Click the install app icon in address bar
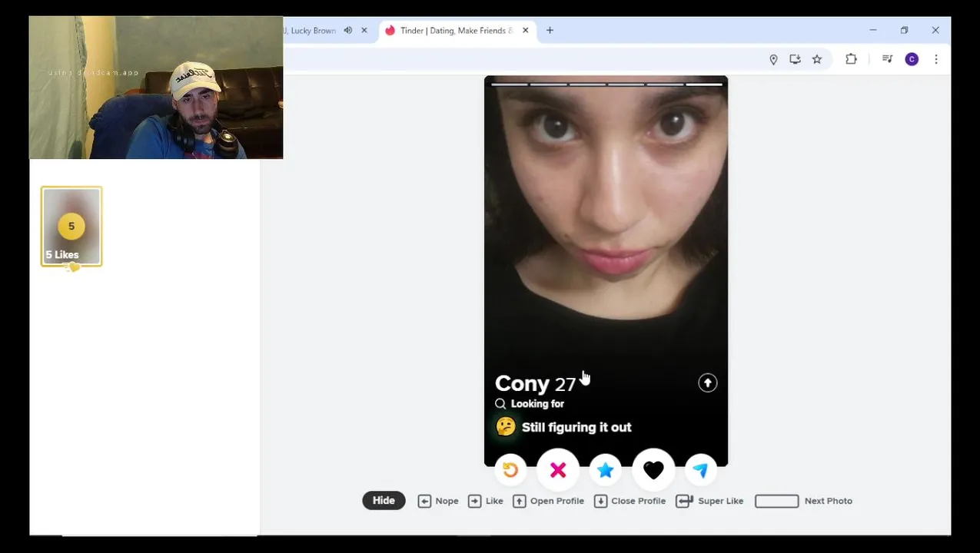980x553 pixels. pyautogui.click(x=795, y=59)
